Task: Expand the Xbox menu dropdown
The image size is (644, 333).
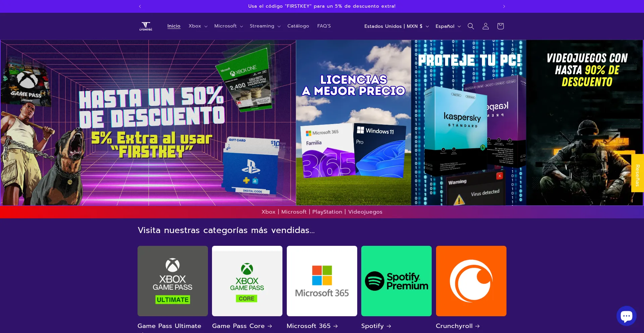Action: click(198, 26)
